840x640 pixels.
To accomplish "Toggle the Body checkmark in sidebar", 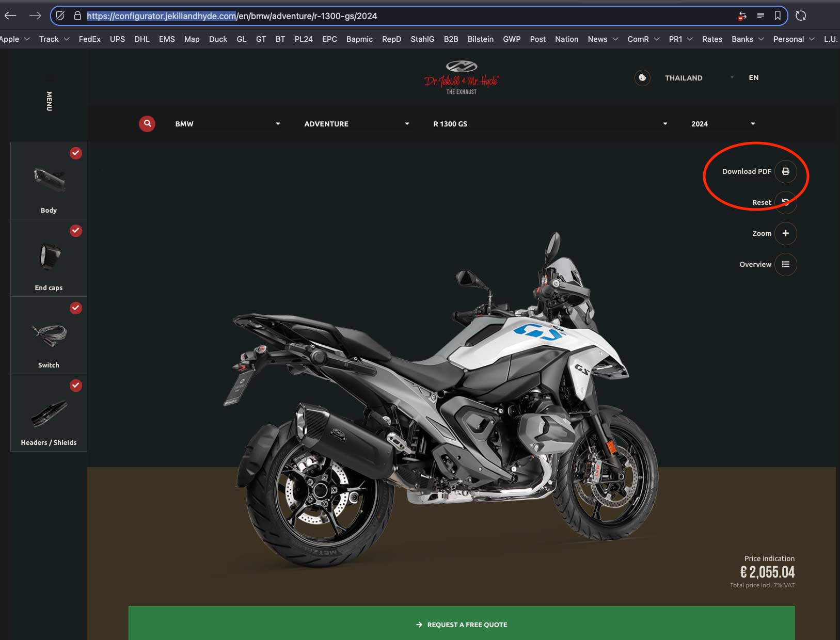I will [x=76, y=153].
